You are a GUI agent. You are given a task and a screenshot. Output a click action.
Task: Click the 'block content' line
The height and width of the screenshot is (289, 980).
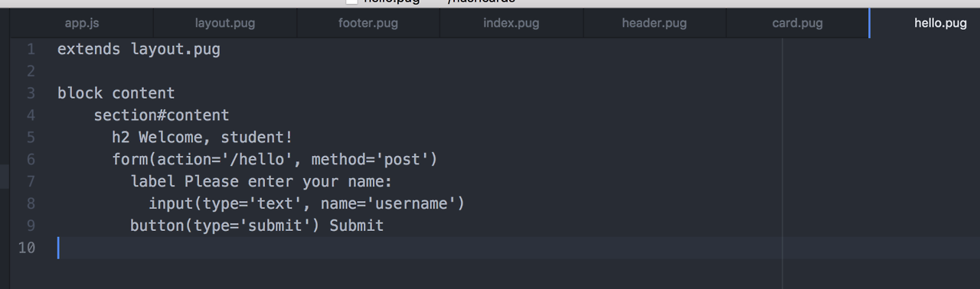coord(116,93)
